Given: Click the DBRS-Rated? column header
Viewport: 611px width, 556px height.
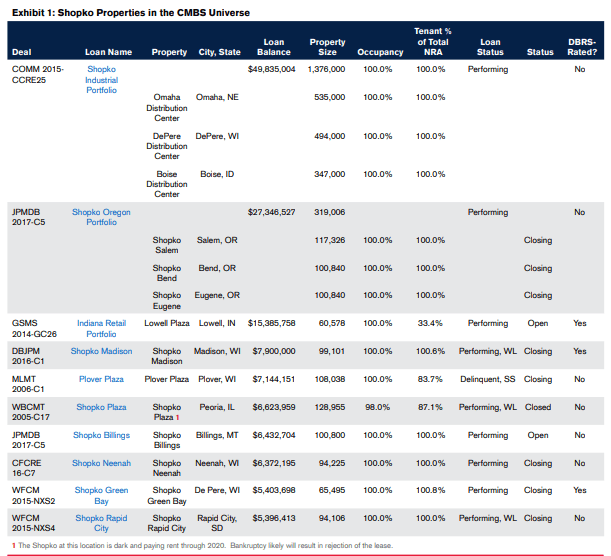Looking at the screenshot, I should (x=581, y=47).
